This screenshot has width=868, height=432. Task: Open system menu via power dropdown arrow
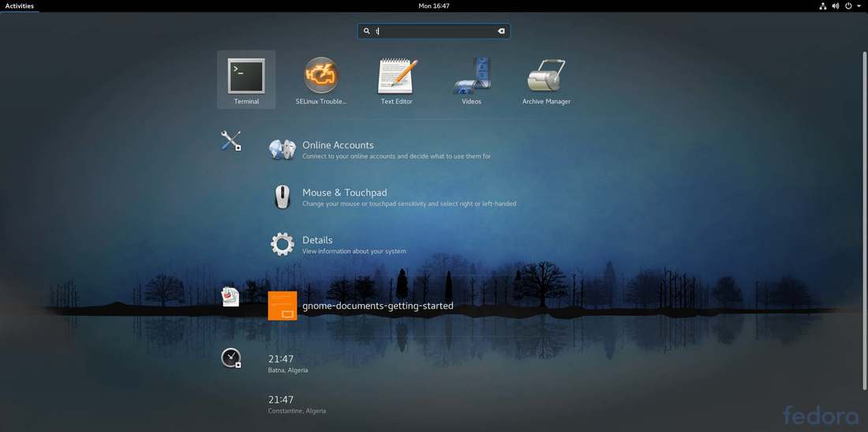pyautogui.click(x=860, y=6)
